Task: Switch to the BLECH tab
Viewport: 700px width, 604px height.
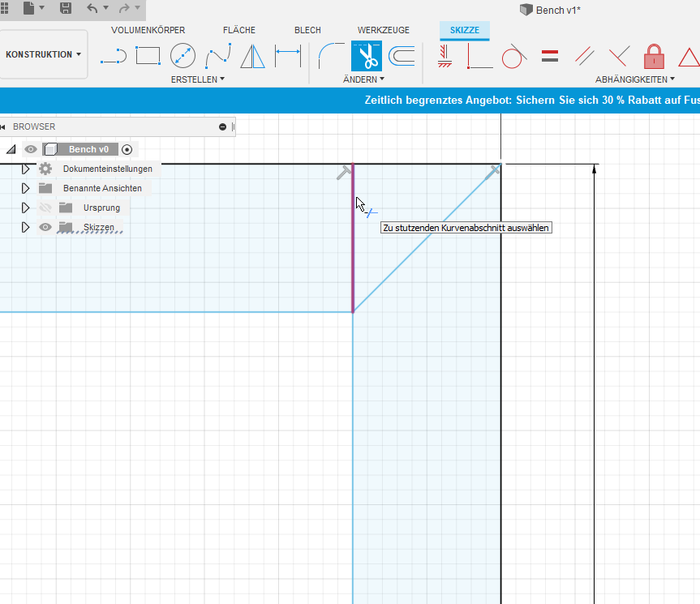Action: [x=307, y=30]
